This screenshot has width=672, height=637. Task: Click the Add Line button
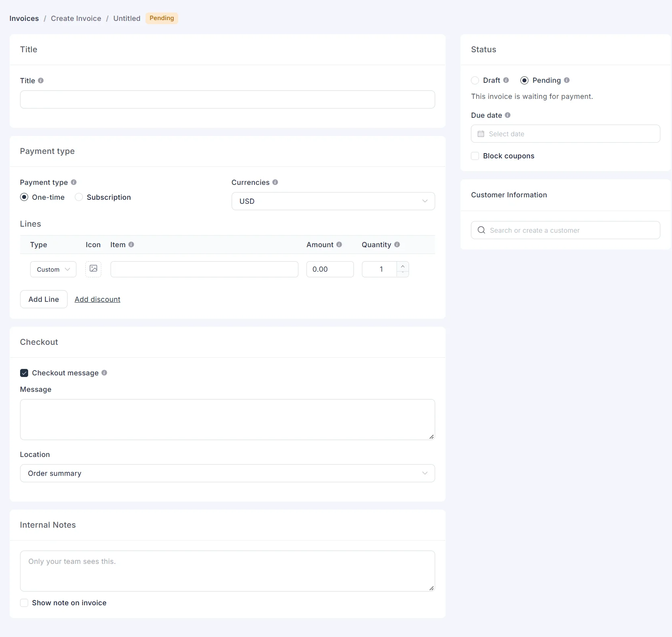point(44,299)
